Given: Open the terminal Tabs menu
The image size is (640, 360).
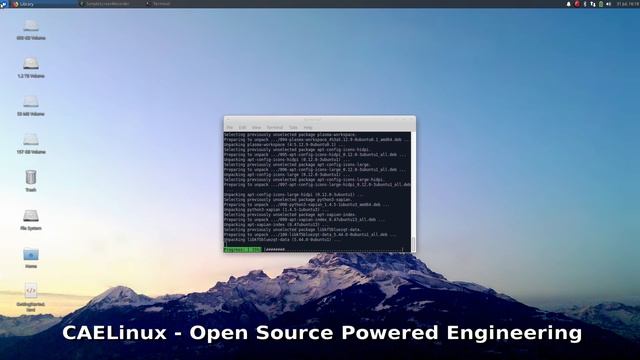Looking at the screenshot, I should (x=293, y=128).
